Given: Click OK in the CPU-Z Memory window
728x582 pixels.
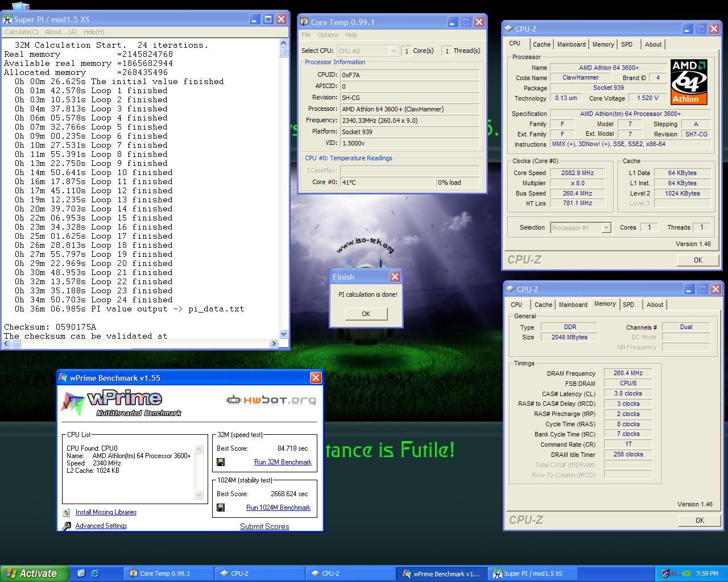Looking at the screenshot, I should point(700,520).
